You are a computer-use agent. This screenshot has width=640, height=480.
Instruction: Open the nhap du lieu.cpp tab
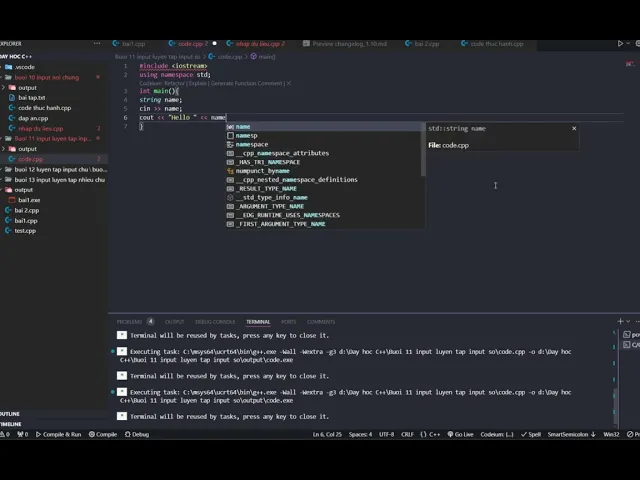[256, 44]
